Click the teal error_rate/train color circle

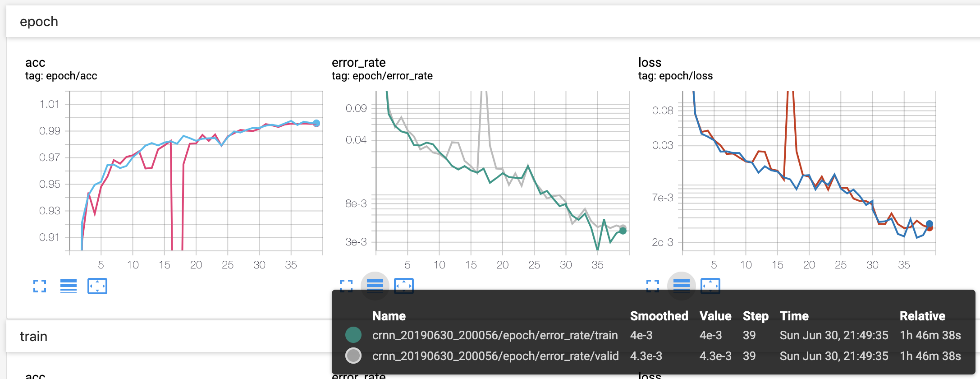(x=353, y=335)
